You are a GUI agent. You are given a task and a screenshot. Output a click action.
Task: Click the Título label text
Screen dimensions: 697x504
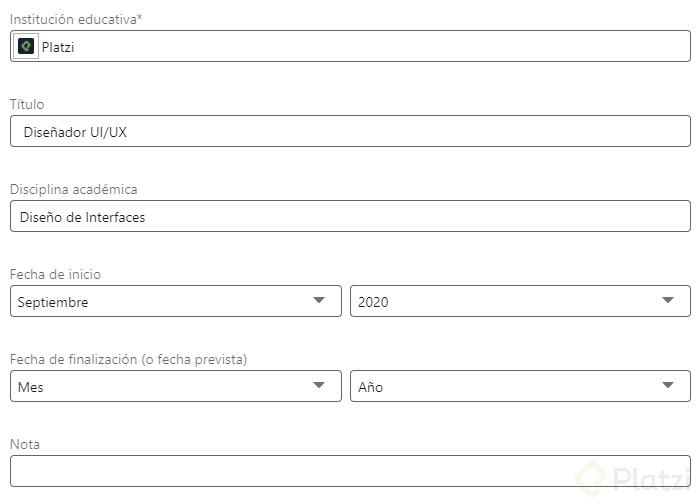[27, 104]
